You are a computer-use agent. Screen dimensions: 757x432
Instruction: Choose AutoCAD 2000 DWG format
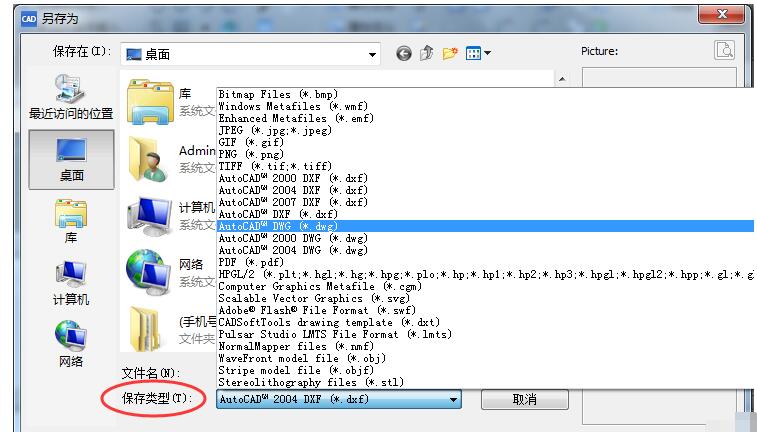coord(485,238)
